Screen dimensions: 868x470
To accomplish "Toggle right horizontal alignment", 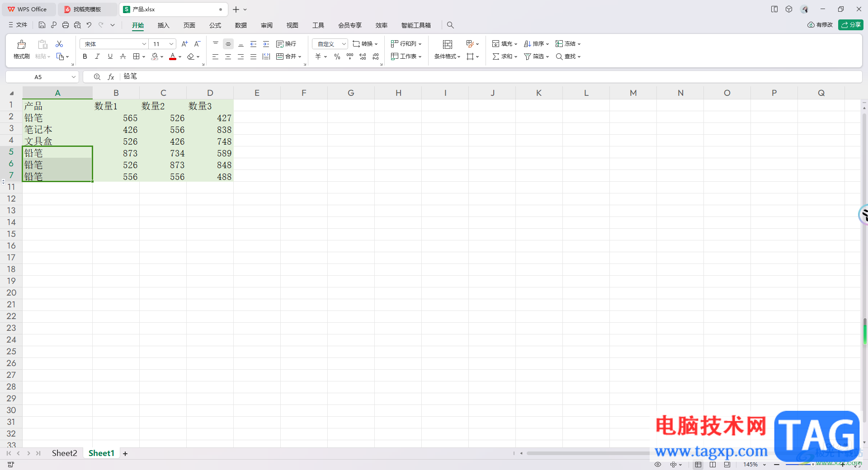I will 241,56.
